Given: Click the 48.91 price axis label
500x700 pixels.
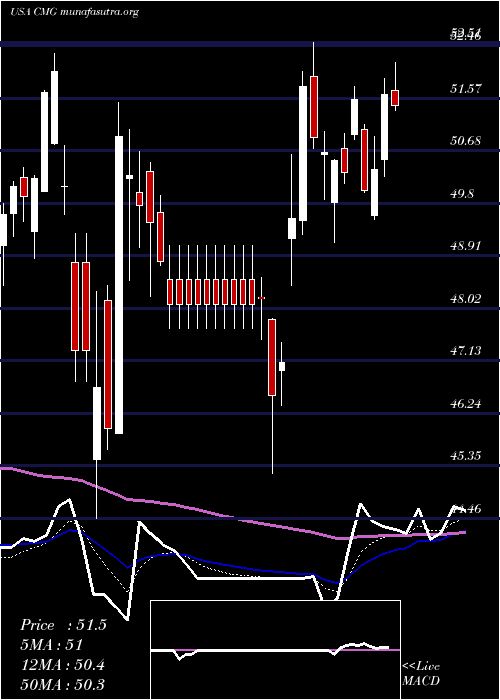Looking at the screenshot, I should pos(465,246).
